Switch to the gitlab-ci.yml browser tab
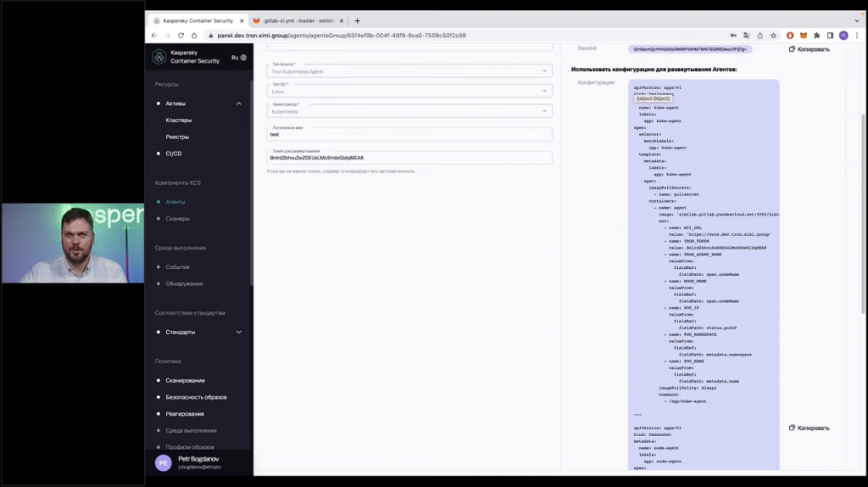Image resolution: width=868 pixels, height=487 pixels. [298, 20]
